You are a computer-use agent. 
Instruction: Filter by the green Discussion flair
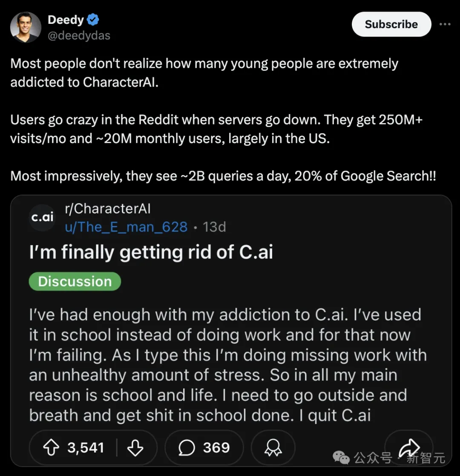(75, 281)
